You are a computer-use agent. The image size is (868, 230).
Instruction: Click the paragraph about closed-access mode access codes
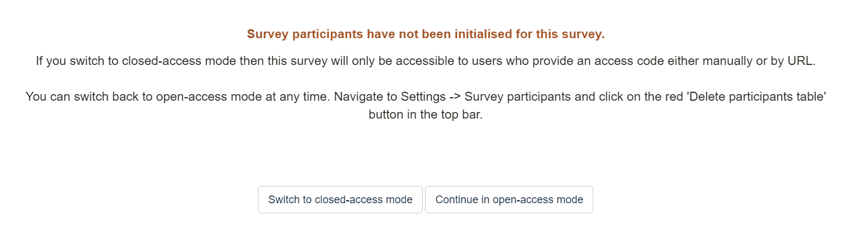[426, 61]
